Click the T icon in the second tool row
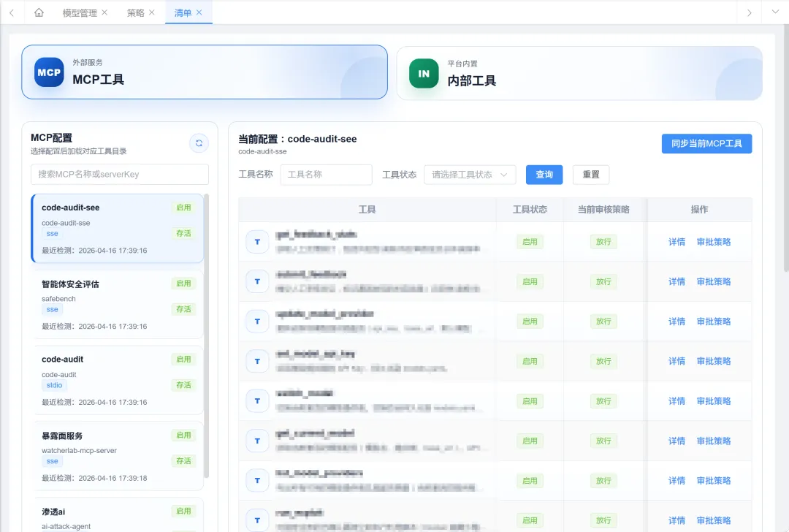Viewport: 789px width, 532px height. [x=257, y=282]
